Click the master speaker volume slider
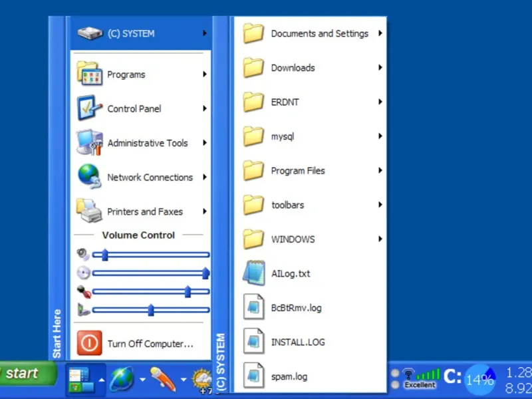This screenshot has width=532, height=399. point(151,255)
